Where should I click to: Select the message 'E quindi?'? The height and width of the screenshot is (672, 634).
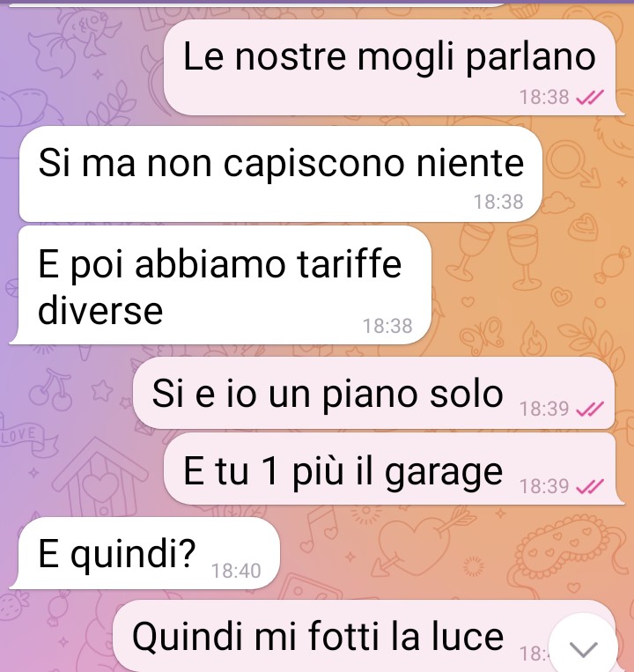144,553
